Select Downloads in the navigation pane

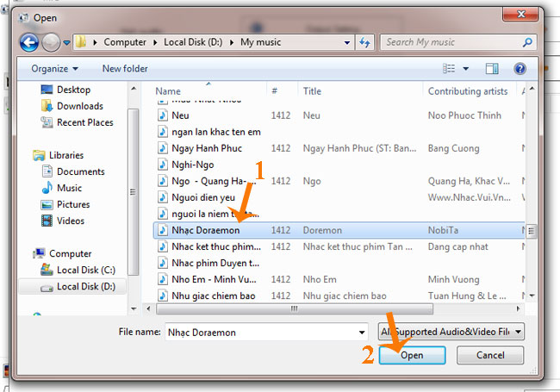pos(72,106)
